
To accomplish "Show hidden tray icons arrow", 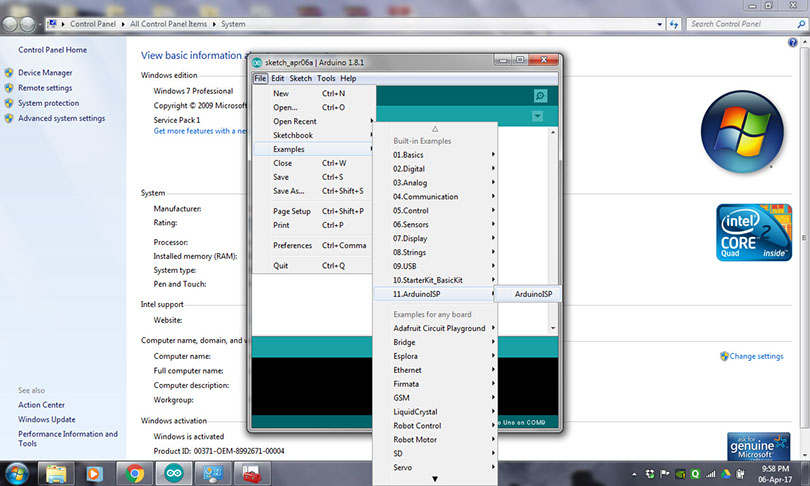I will coord(634,474).
